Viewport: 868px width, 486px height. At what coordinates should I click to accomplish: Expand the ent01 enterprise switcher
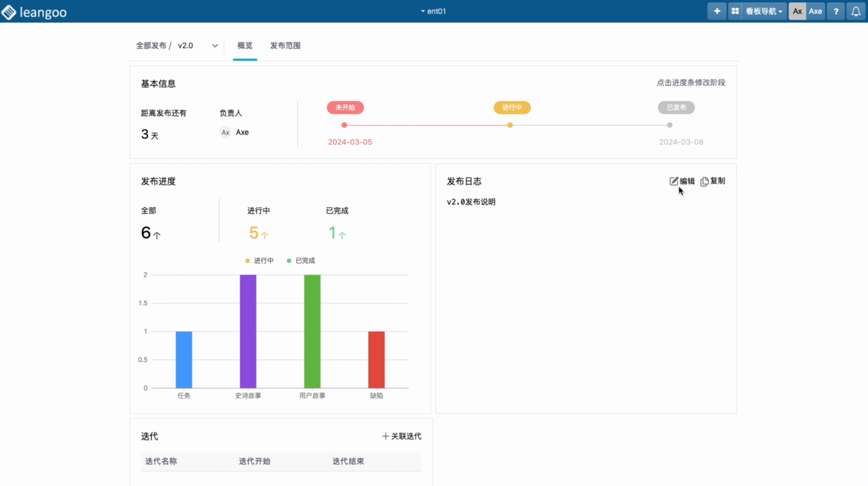433,11
